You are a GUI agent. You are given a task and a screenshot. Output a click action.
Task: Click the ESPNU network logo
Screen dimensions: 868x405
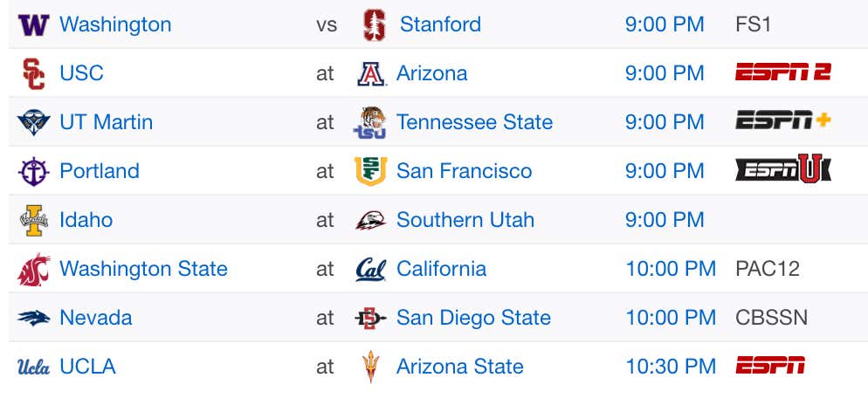(783, 168)
